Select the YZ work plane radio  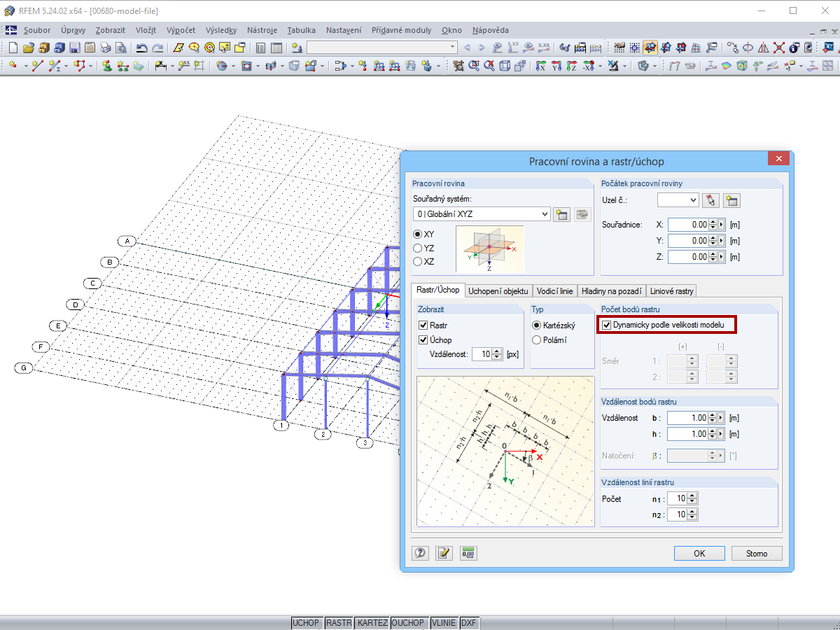pos(418,248)
